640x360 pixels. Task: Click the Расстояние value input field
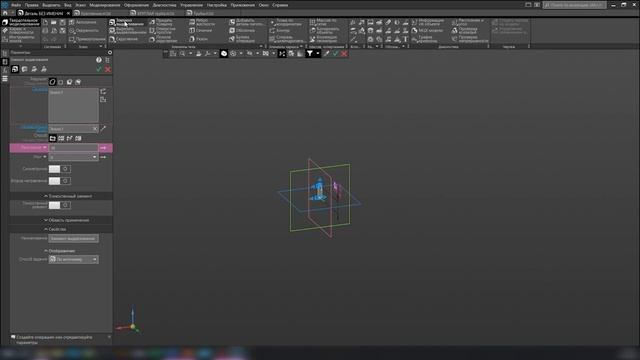coord(73,148)
